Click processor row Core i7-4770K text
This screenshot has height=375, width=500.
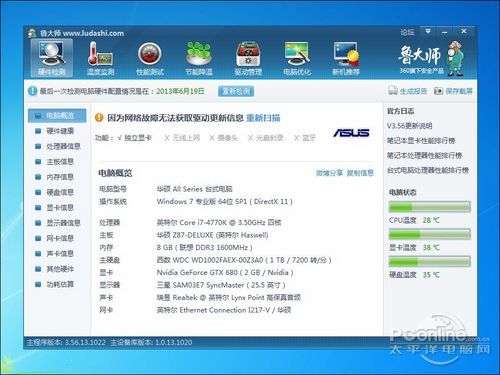(219, 222)
